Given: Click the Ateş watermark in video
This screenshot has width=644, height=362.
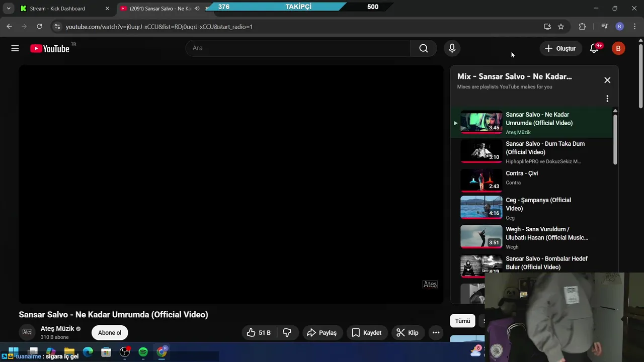Looking at the screenshot, I should tap(430, 285).
